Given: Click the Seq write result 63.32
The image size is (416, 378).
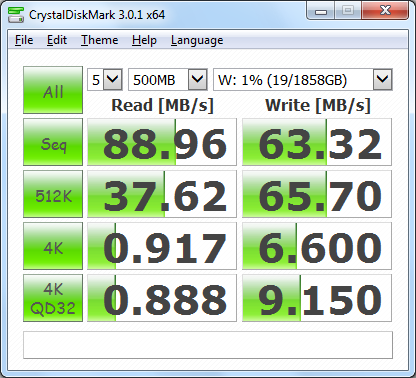Looking at the screenshot, I should (x=317, y=142).
